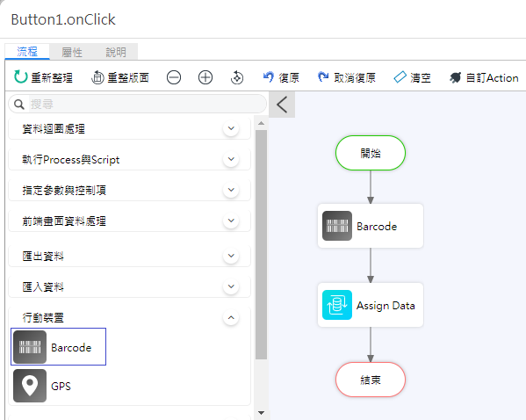This screenshot has height=420, width=526.
Task: Click the 清空 clear eraser icon
Action: pos(400,77)
